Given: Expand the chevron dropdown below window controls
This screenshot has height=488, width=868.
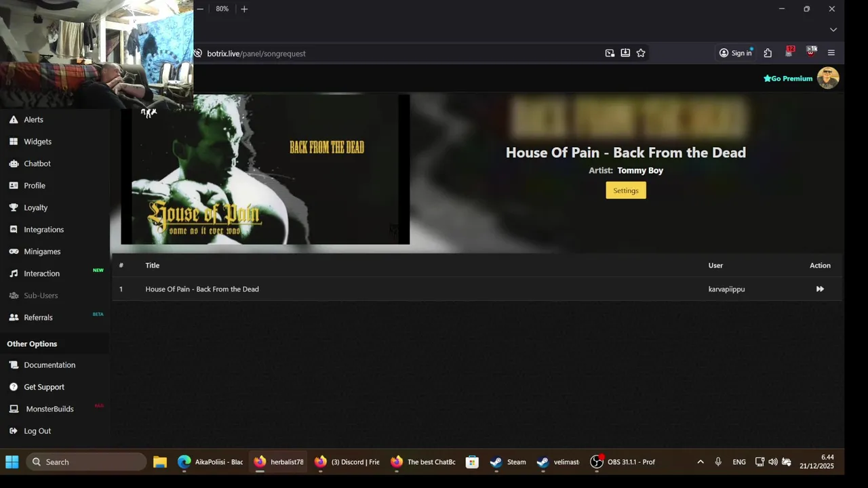Looking at the screenshot, I should click(833, 30).
